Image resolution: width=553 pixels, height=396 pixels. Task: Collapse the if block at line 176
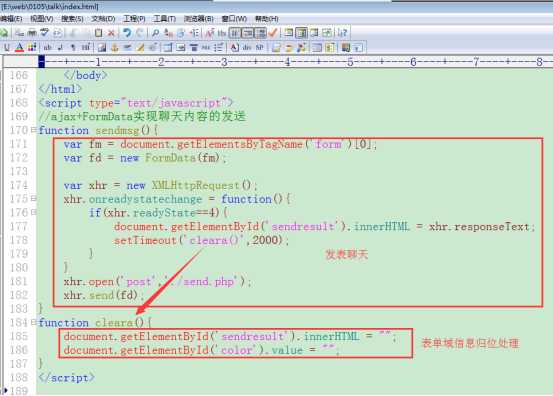pyautogui.click(x=34, y=212)
